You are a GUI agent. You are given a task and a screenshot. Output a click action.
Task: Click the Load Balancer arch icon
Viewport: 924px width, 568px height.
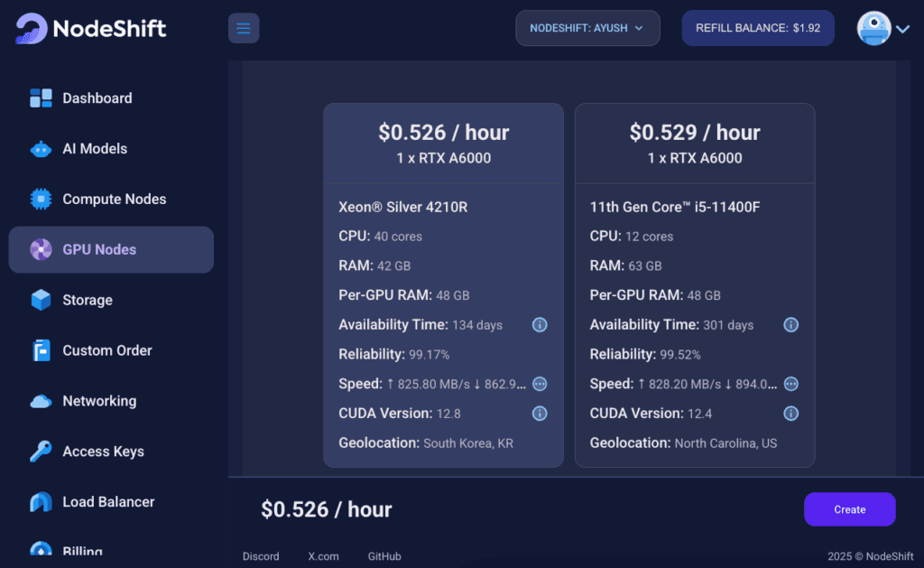[x=41, y=502]
